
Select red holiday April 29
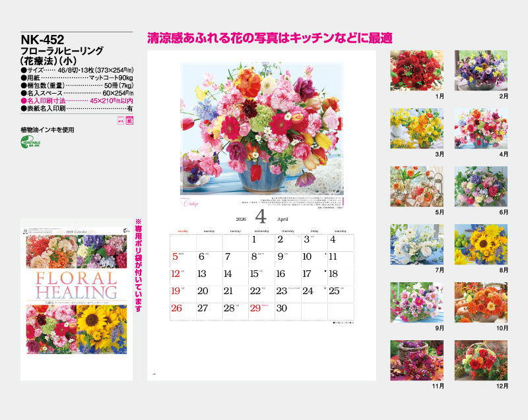[x=255, y=309]
